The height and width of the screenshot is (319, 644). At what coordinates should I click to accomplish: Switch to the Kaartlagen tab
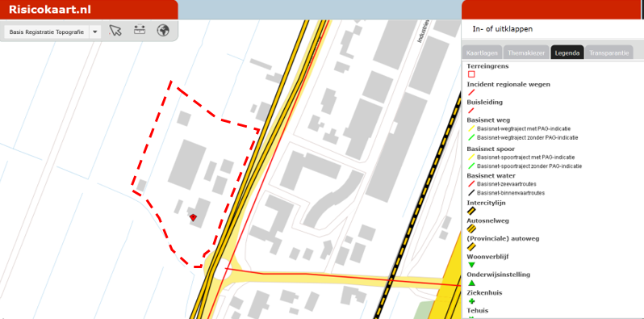click(x=482, y=53)
